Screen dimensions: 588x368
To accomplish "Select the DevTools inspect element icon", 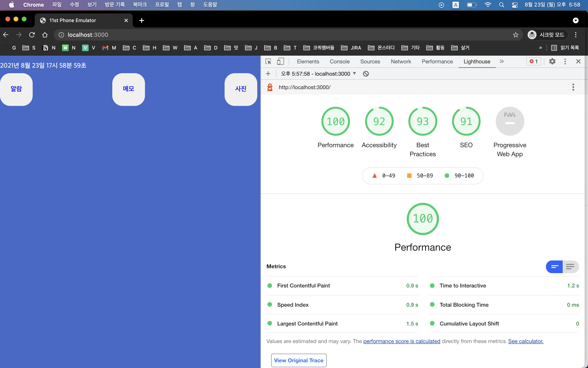I will tap(268, 62).
